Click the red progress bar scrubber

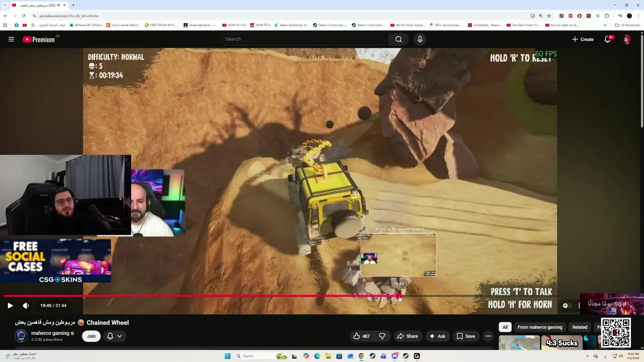[398, 296]
